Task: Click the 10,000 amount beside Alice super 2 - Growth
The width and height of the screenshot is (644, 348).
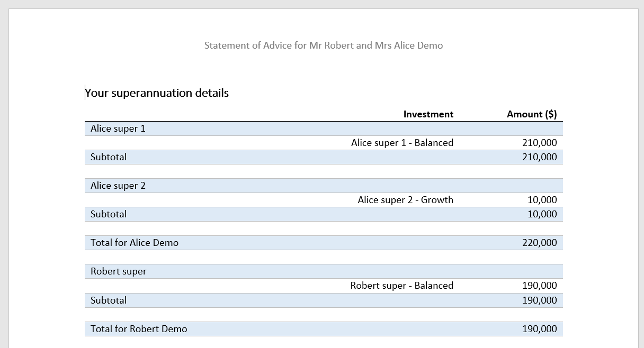Action: pos(542,200)
